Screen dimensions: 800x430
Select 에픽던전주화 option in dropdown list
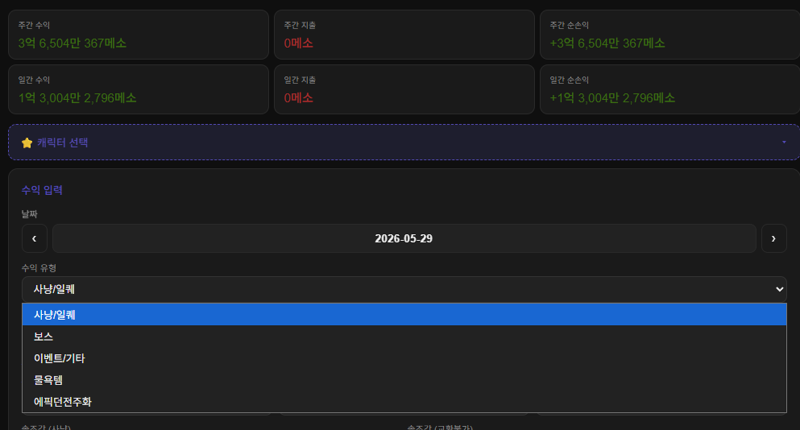(x=404, y=401)
